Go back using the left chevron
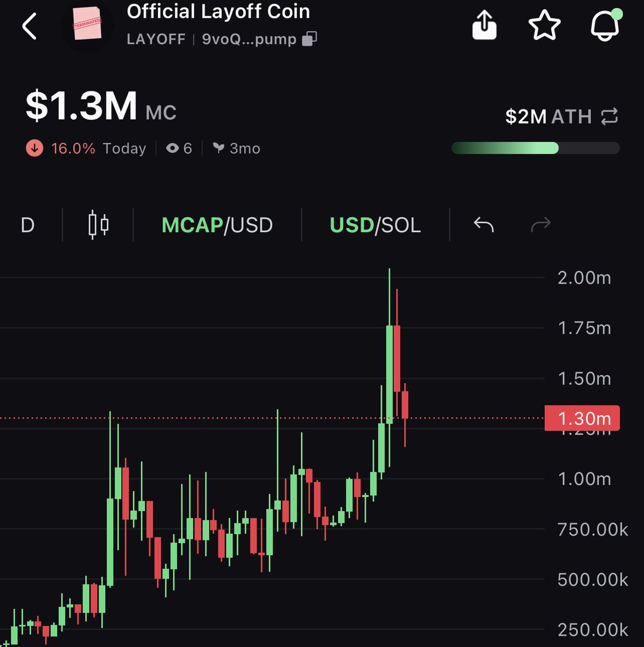 point(29,26)
